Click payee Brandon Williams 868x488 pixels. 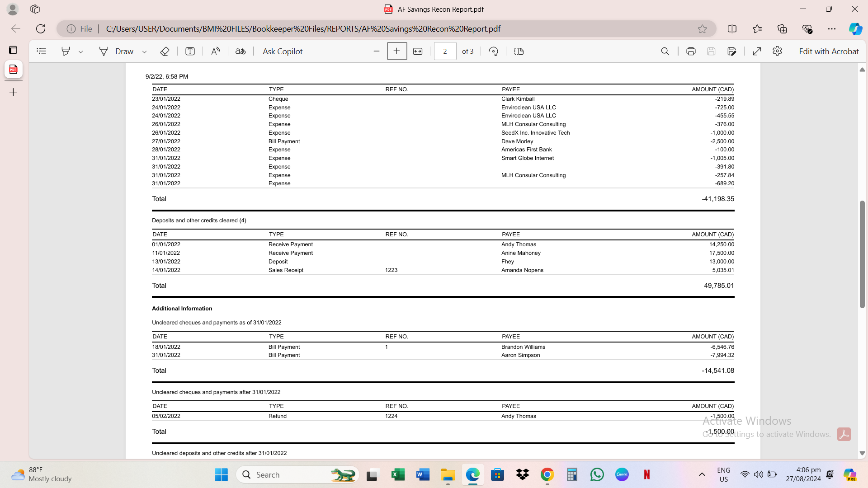pos(523,347)
